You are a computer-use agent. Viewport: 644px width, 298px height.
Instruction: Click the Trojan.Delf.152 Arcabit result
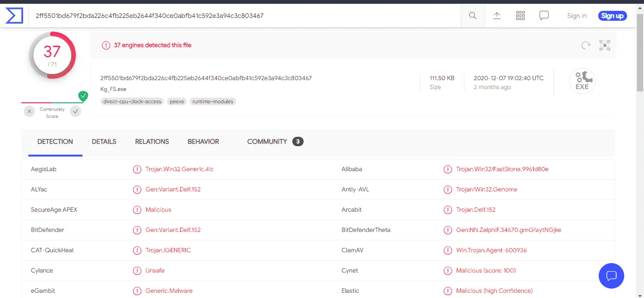click(476, 210)
